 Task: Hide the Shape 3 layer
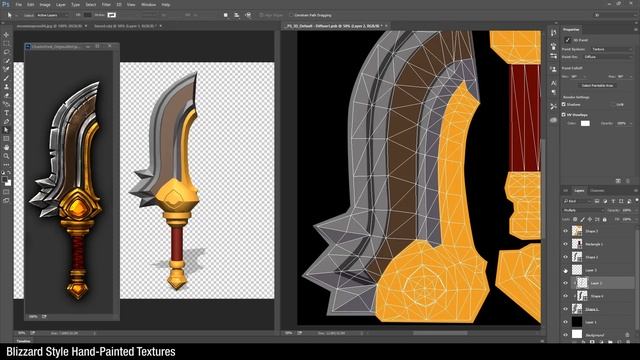(566, 231)
